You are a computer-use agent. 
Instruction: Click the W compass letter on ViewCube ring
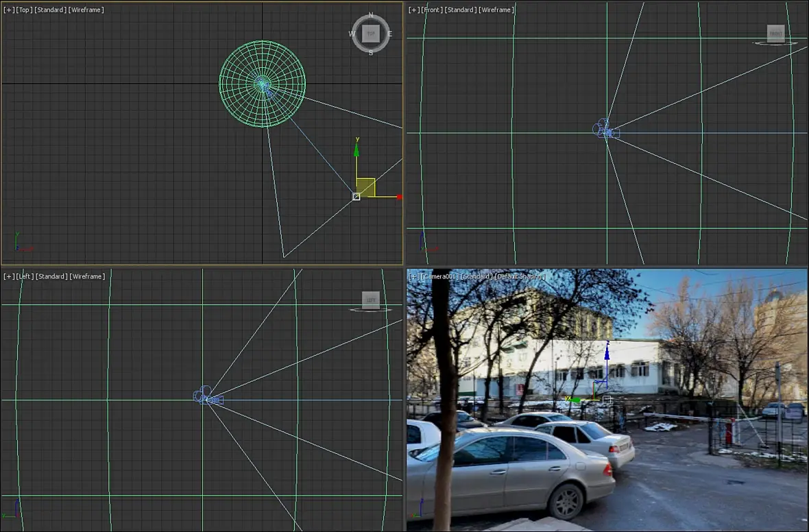[352, 34]
